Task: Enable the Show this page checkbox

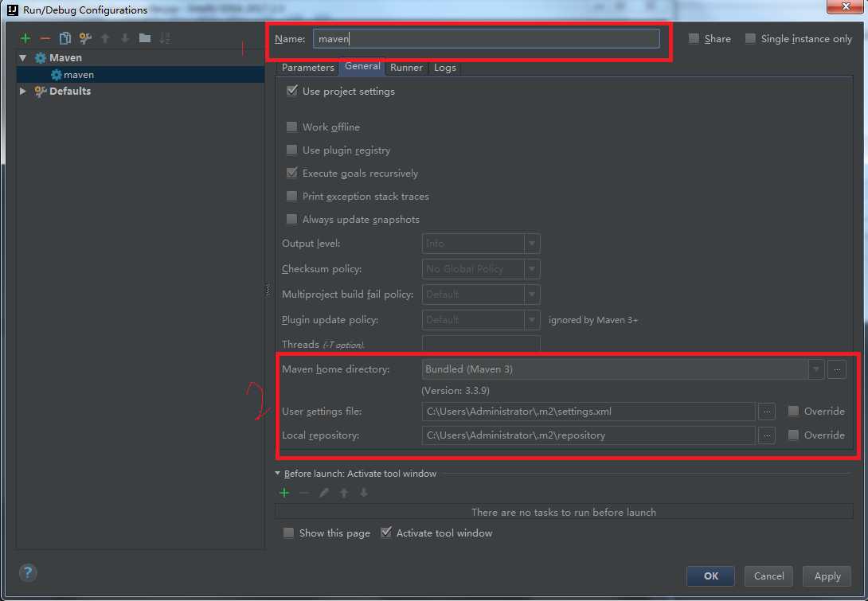Action: [288, 533]
